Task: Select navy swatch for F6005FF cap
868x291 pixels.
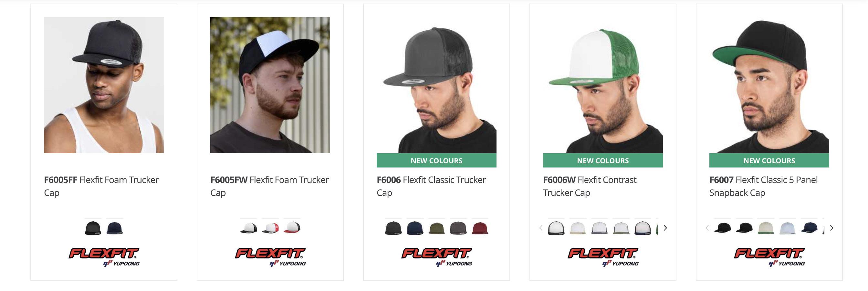Action: click(115, 228)
